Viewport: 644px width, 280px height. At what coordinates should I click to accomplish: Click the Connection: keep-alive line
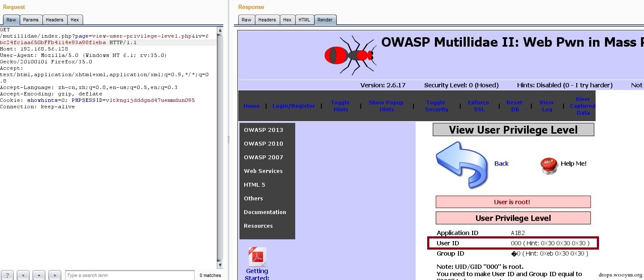(37, 107)
